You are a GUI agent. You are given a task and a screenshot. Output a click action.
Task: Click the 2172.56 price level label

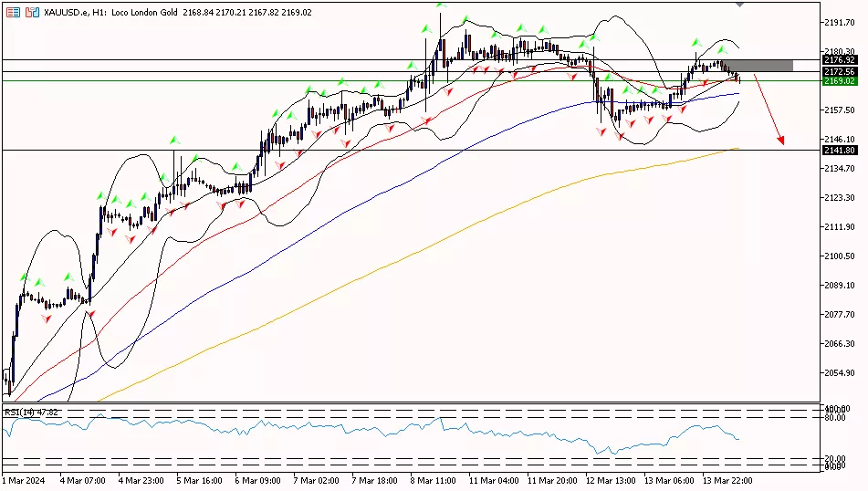pyautogui.click(x=838, y=71)
